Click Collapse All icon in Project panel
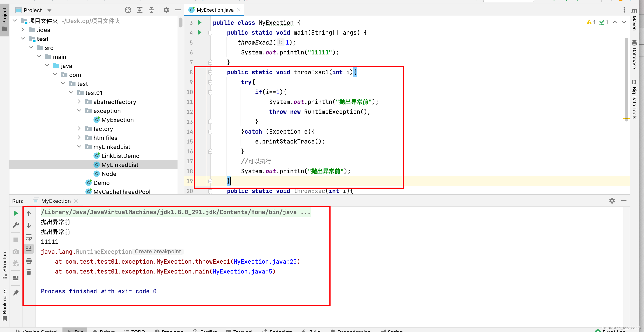The width and height of the screenshot is (644, 332). point(151,10)
